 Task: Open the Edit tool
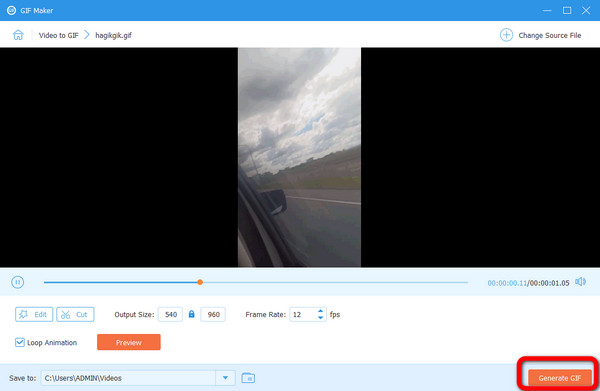coord(34,314)
